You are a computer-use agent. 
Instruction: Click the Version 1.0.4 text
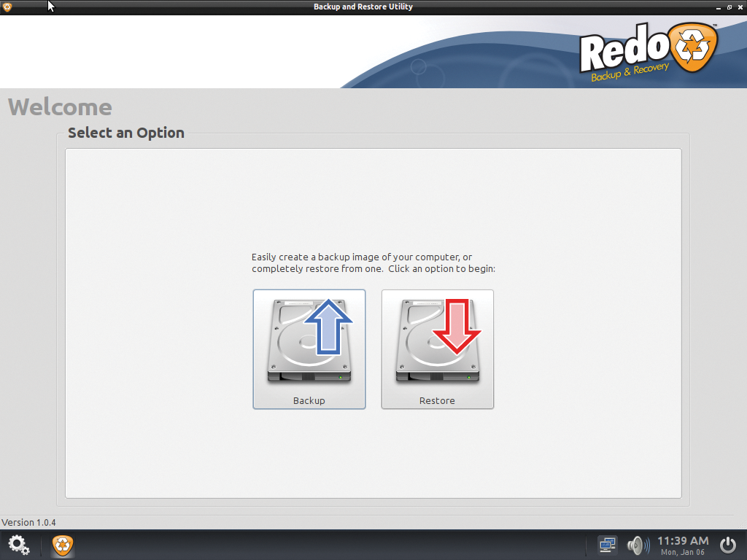pos(28,522)
